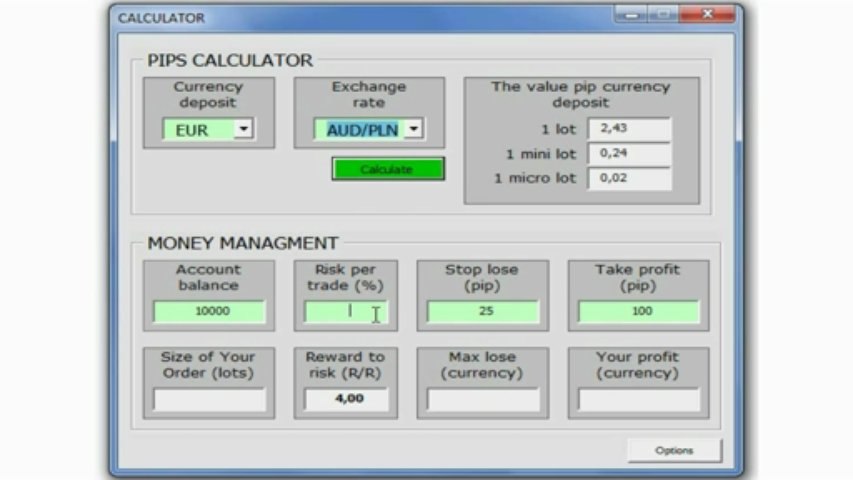The image size is (853, 480).
Task: Focus the Risk per trade (%) field
Action: (x=346, y=311)
